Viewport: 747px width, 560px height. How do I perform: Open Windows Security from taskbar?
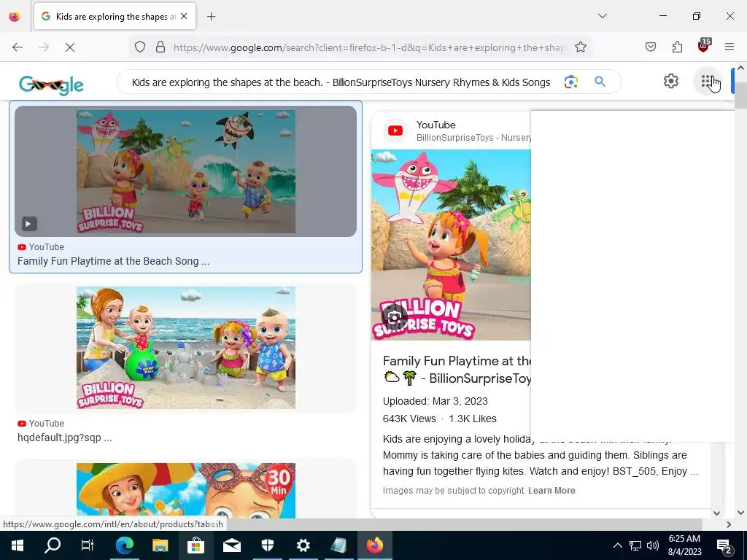point(268,545)
